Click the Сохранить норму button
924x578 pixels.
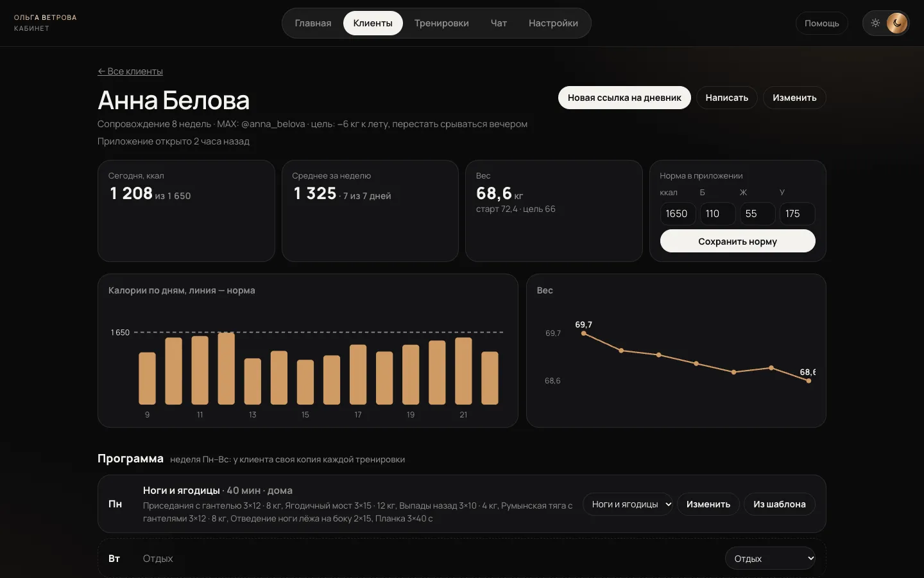pyautogui.click(x=738, y=241)
